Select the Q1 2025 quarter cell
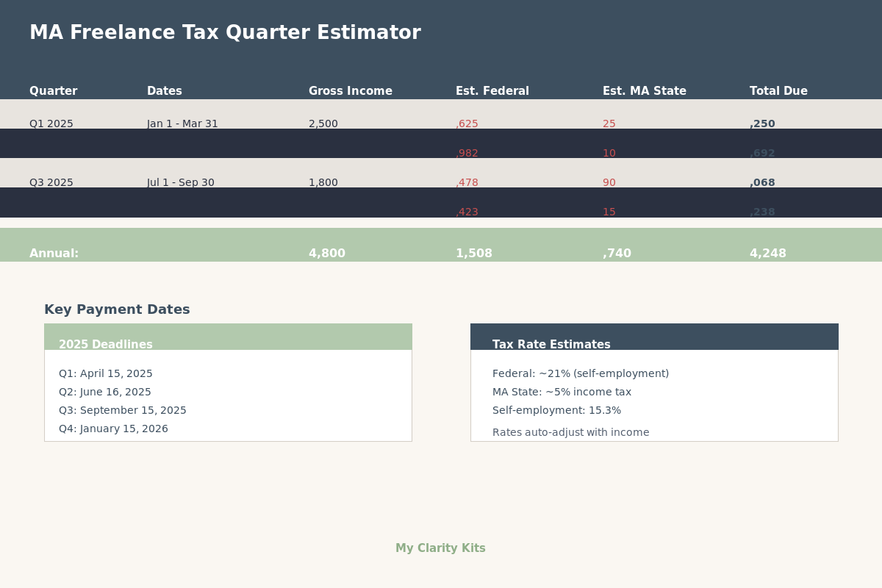 (x=51, y=123)
